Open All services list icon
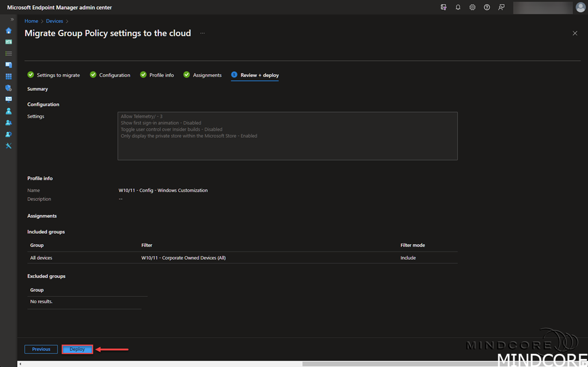 pos(9,53)
